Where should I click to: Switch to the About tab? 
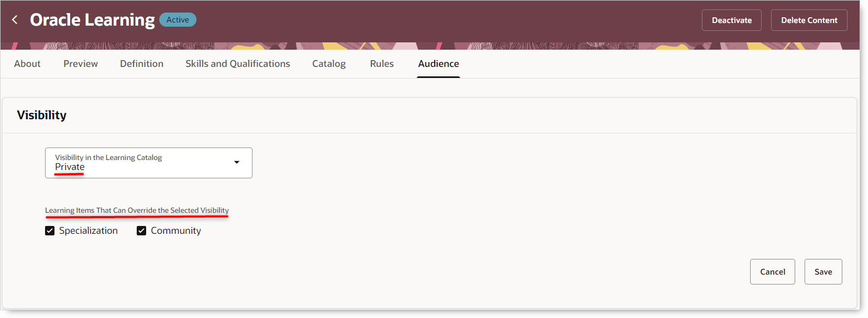pos(27,64)
